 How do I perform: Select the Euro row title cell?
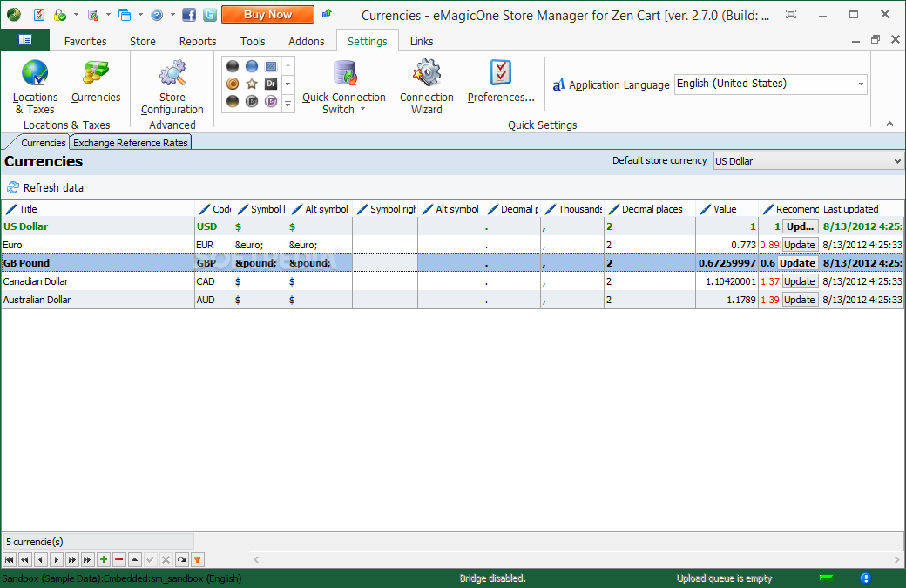pos(98,245)
